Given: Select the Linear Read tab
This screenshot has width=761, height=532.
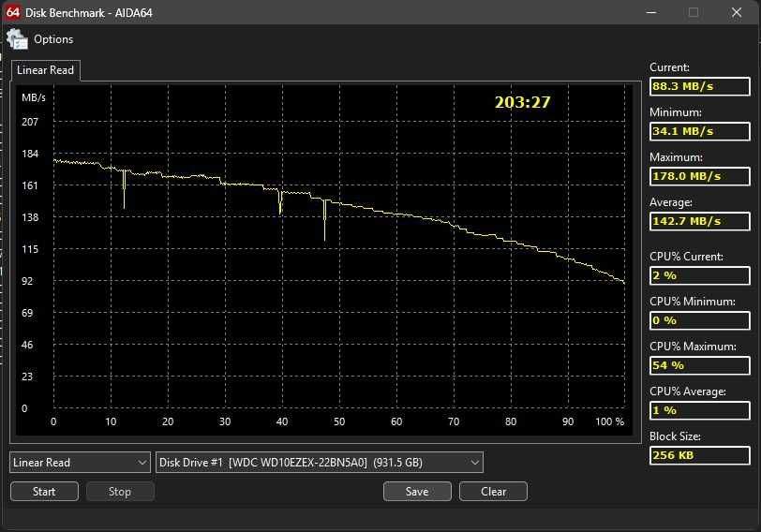Looking at the screenshot, I should click(46, 70).
